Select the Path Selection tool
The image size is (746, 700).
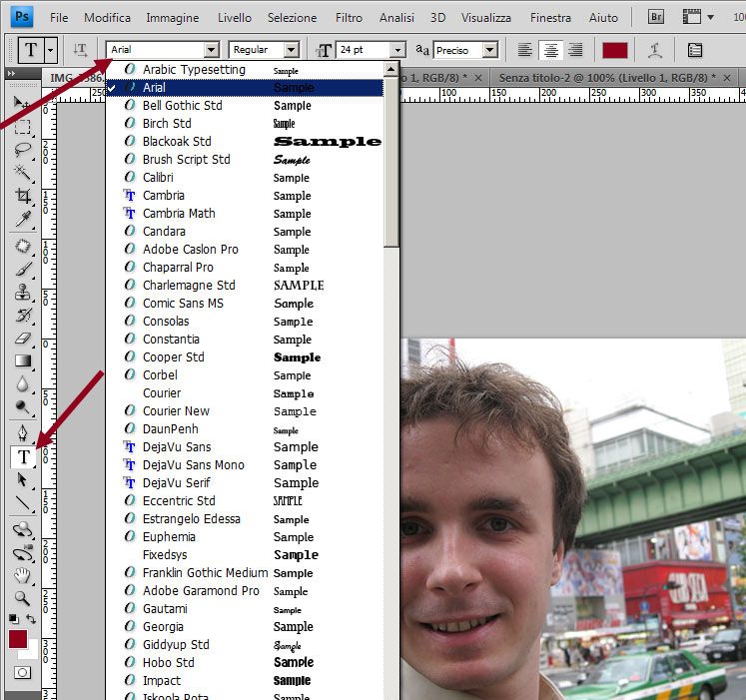(x=22, y=479)
